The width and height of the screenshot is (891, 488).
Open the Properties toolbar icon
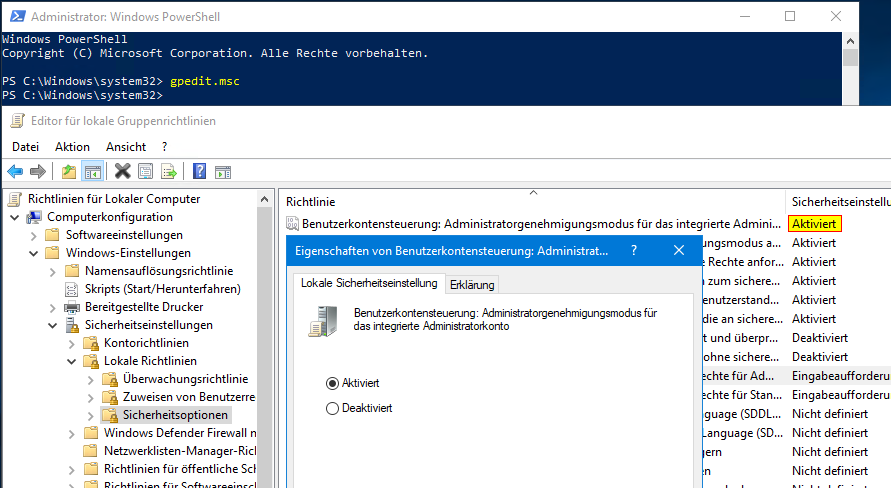146,172
